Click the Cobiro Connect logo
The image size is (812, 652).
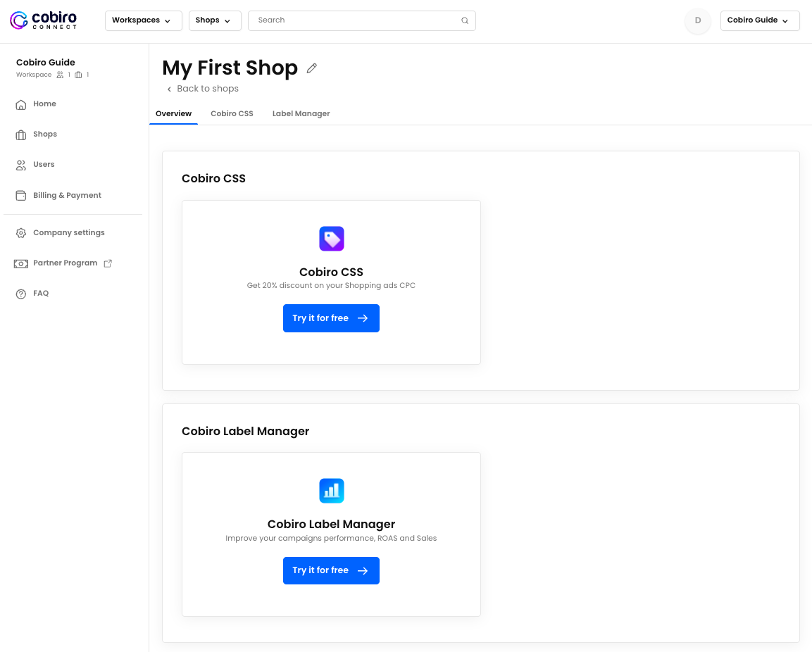[x=44, y=20]
